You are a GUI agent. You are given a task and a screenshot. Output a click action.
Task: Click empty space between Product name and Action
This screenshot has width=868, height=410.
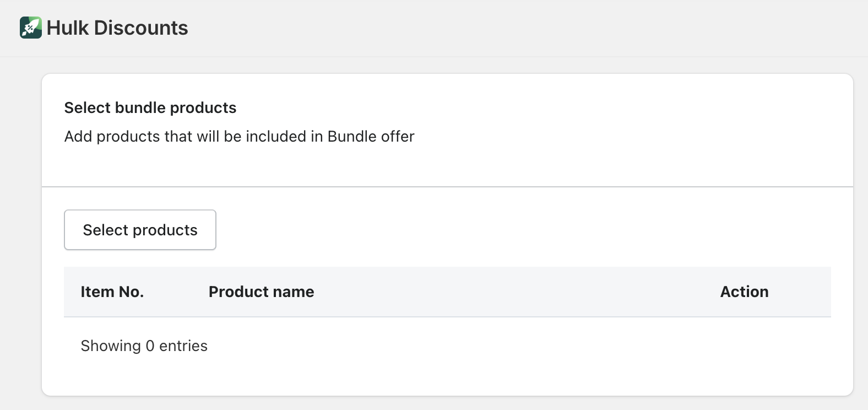click(512, 292)
